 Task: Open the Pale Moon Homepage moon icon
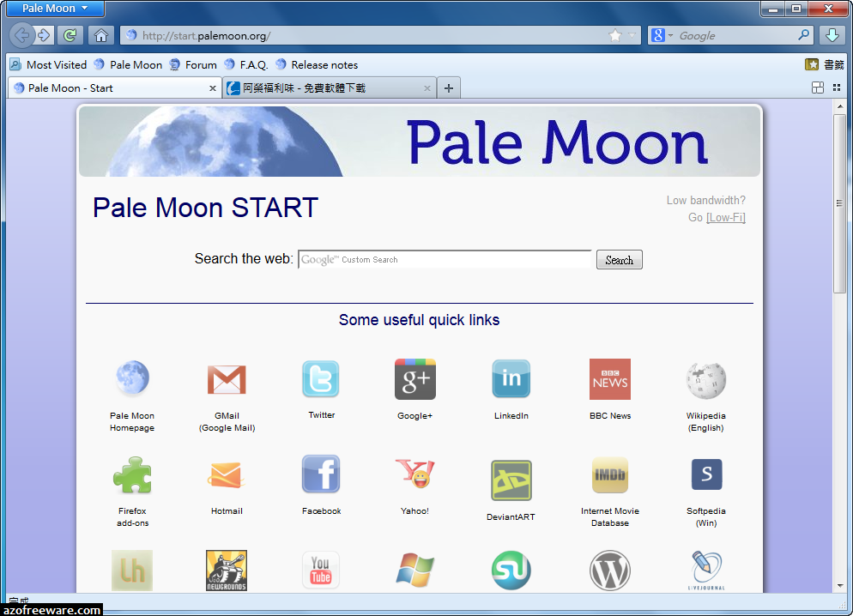[132, 377]
